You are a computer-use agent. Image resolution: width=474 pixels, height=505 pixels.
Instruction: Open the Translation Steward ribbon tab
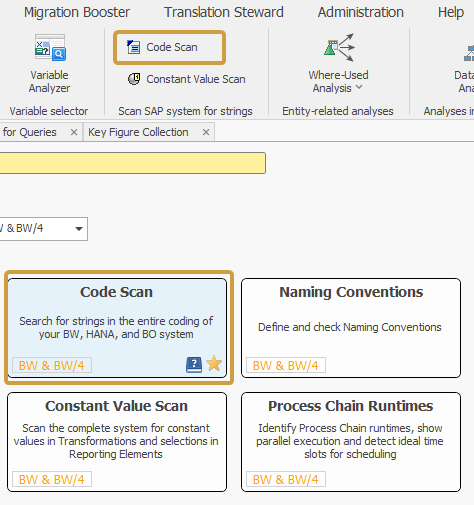[224, 12]
